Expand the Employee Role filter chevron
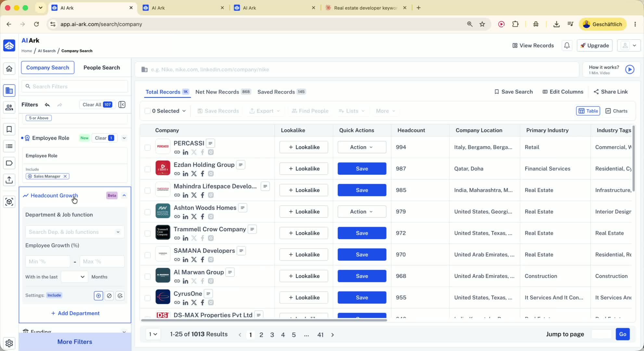Viewport: 644px width, 351px height. coord(124,138)
